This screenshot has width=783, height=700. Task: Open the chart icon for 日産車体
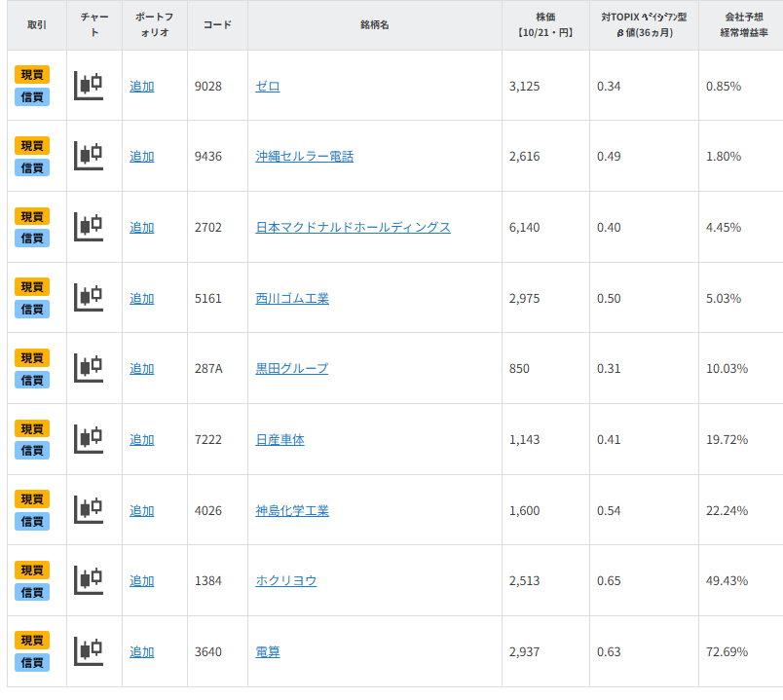tap(89, 439)
